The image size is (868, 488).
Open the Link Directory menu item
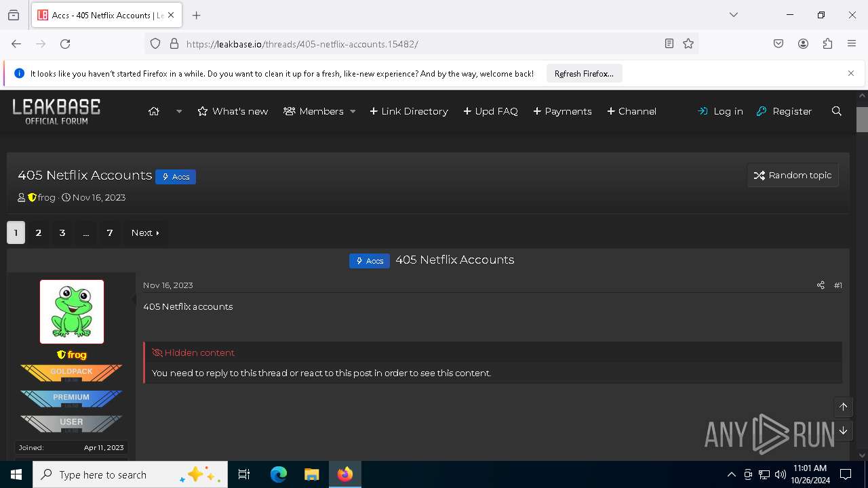click(x=409, y=111)
